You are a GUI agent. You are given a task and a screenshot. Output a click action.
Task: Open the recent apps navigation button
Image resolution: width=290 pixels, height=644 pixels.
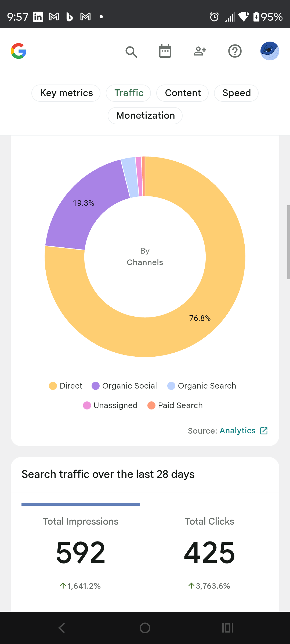(228, 628)
